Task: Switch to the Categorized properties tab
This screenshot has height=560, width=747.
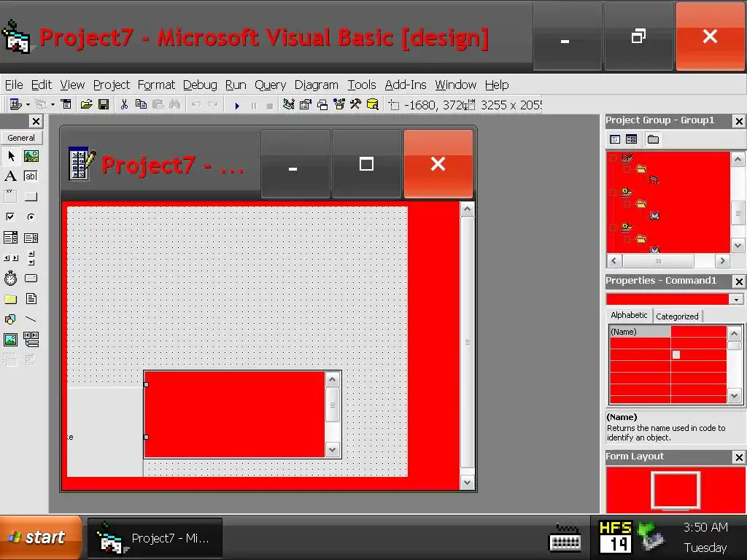Action: tap(677, 316)
